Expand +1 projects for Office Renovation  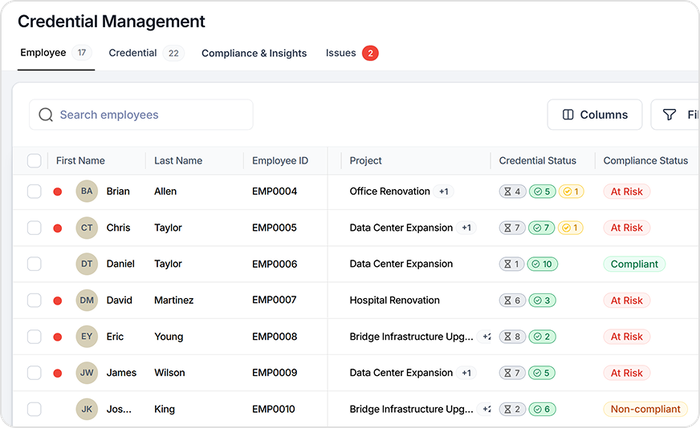pos(443,191)
